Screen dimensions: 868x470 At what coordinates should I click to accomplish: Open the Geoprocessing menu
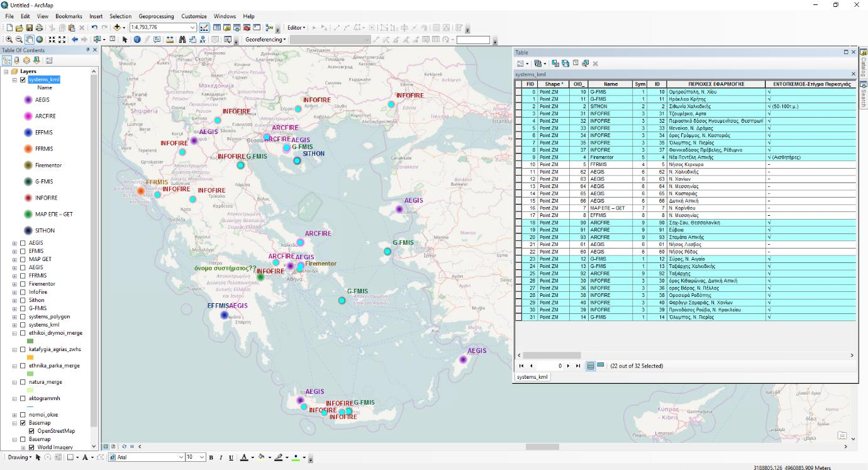tap(156, 16)
